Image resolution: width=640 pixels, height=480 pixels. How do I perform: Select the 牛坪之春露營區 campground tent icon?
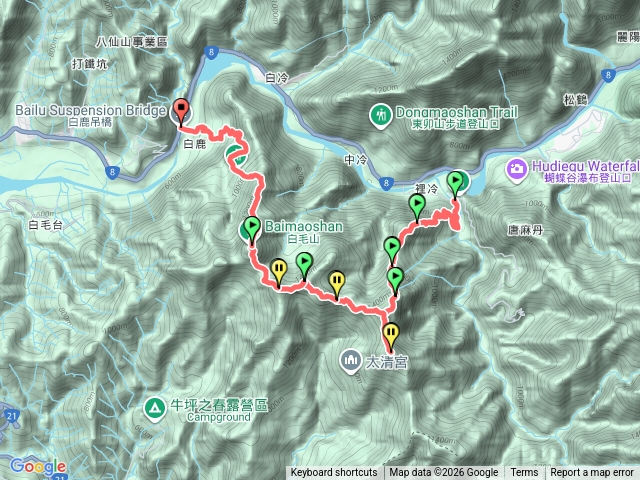[x=155, y=409]
